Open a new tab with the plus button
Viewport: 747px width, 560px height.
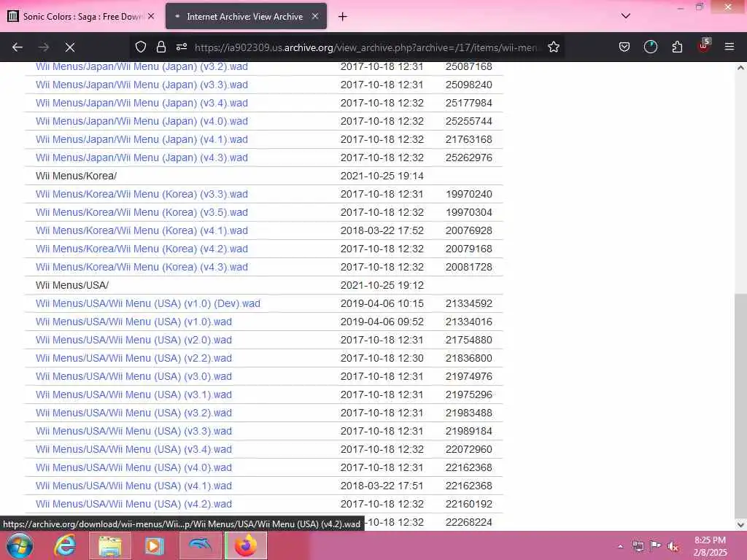[x=343, y=17]
